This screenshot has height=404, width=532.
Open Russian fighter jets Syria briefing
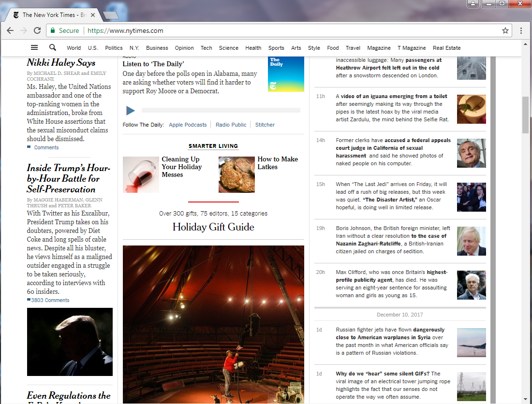(x=390, y=333)
